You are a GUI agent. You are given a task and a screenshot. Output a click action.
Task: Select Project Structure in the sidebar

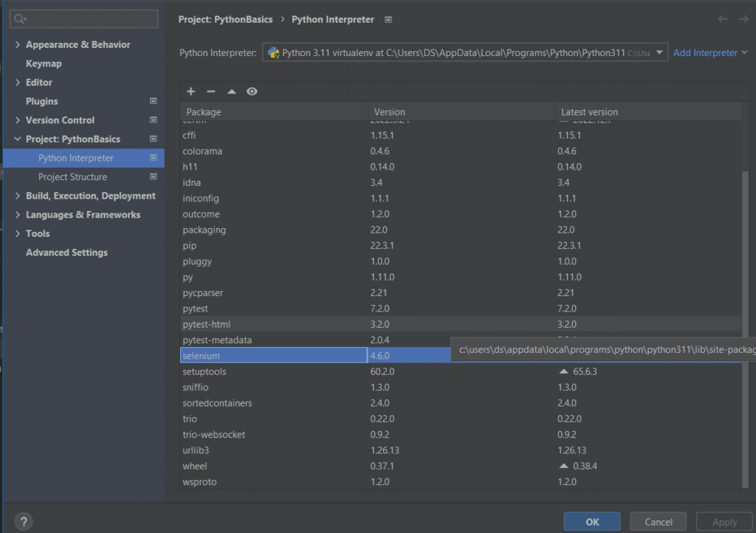click(x=72, y=177)
